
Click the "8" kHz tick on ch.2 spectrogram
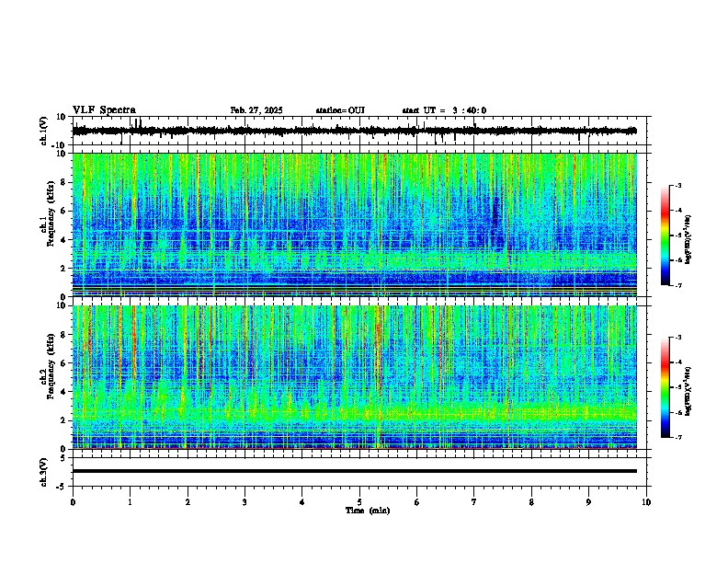point(64,335)
